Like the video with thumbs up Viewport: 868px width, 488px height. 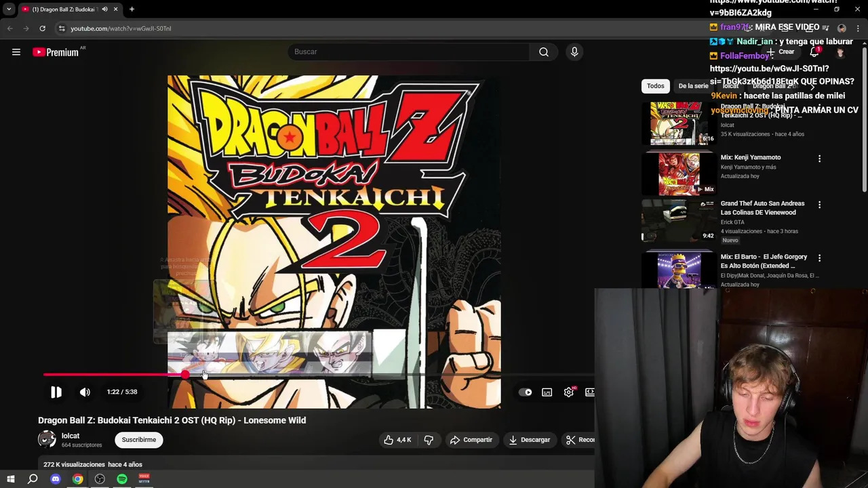coord(397,440)
